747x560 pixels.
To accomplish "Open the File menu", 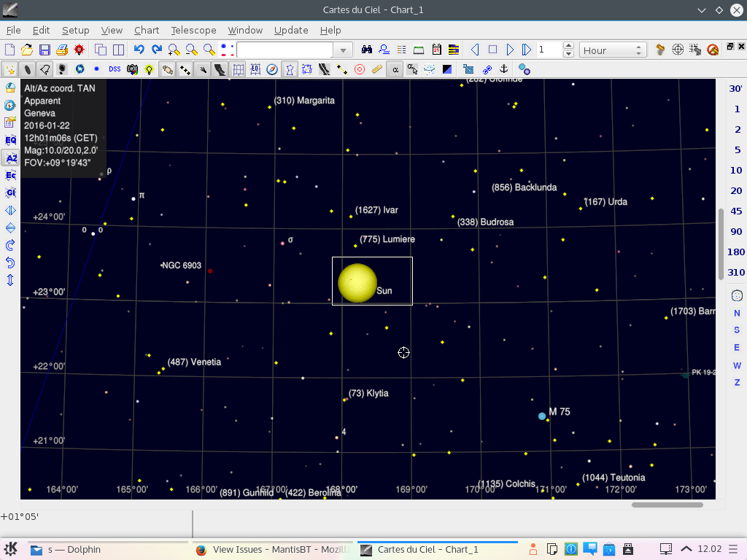I will pyautogui.click(x=13, y=30).
